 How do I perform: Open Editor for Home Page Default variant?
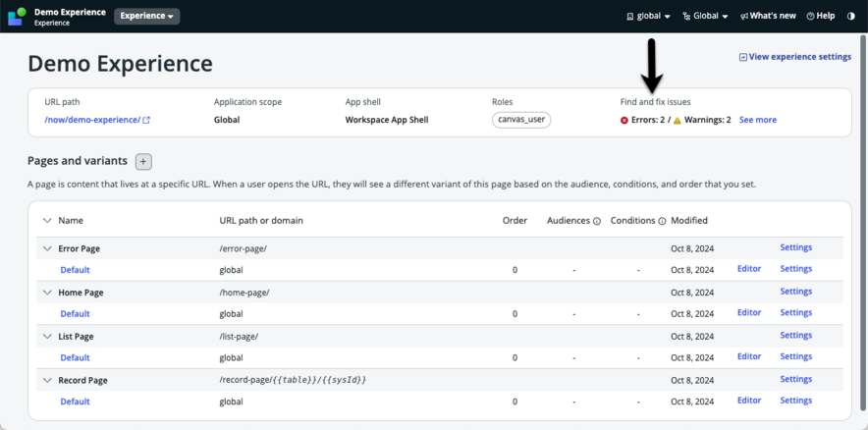(x=749, y=312)
